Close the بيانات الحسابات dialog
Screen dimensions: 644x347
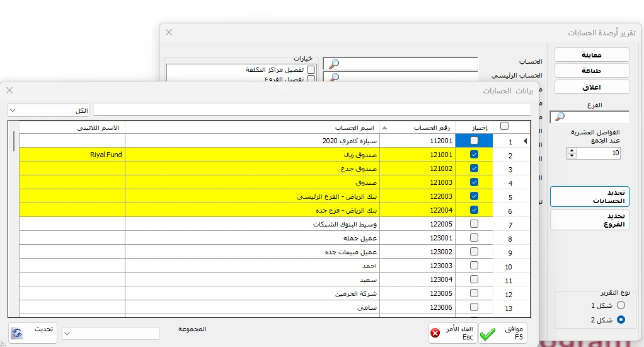point(9,90)
